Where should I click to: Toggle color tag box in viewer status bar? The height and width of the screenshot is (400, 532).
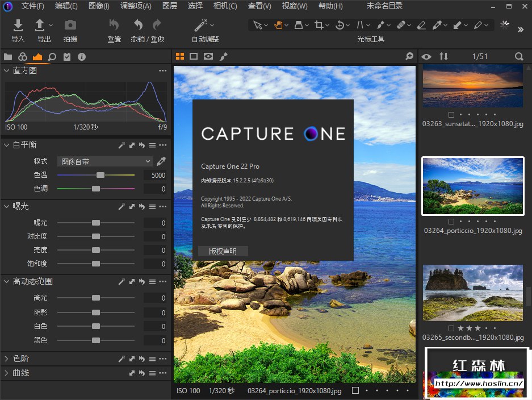pos(355,391)
